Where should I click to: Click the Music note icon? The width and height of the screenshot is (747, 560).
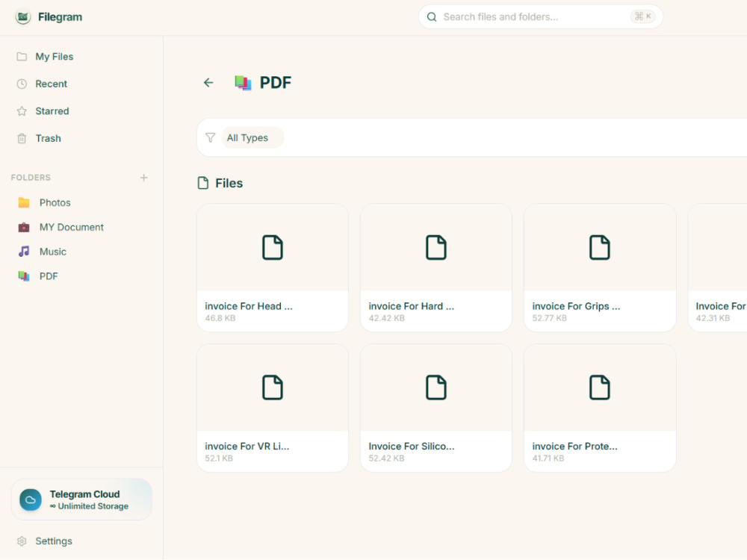[x=24, y=252]
